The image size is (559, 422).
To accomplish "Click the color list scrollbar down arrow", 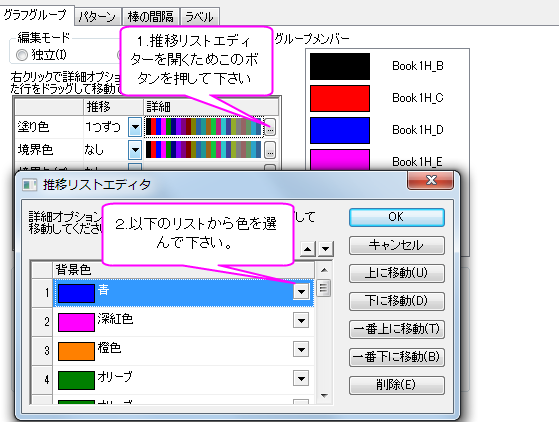I will [324, 396].
